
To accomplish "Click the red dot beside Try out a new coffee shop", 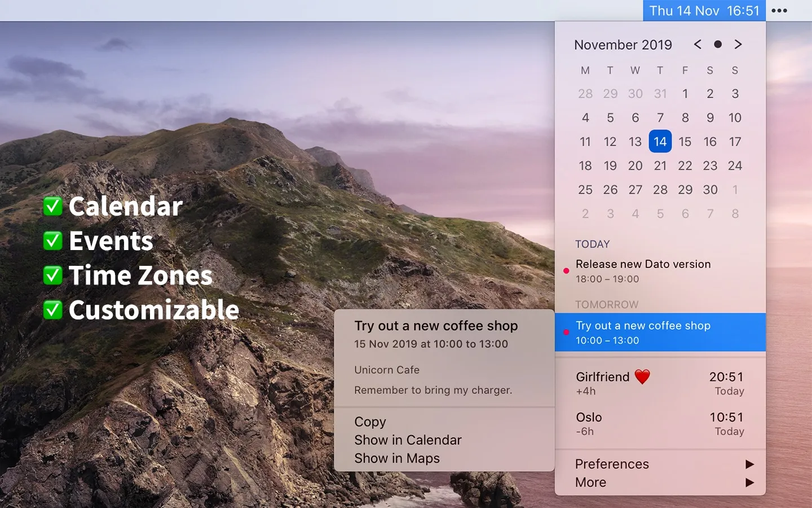I will 566,332.
